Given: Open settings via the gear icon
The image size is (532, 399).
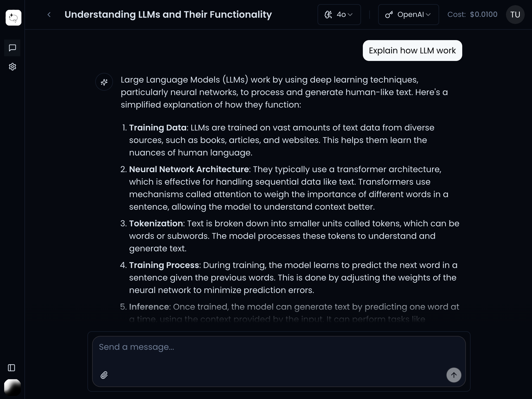Looking at the screenshot, I should (12, 67).
